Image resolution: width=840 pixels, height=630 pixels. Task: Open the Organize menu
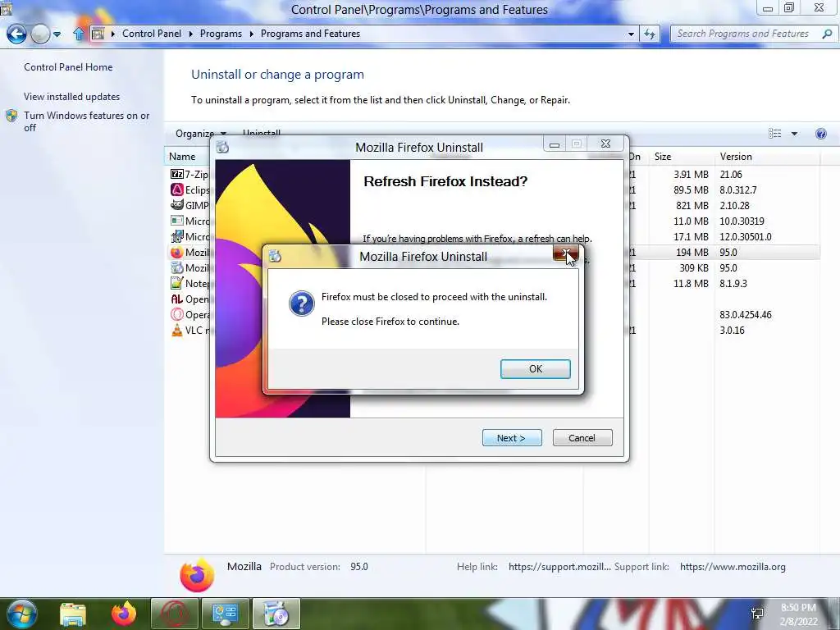[200, 134]
